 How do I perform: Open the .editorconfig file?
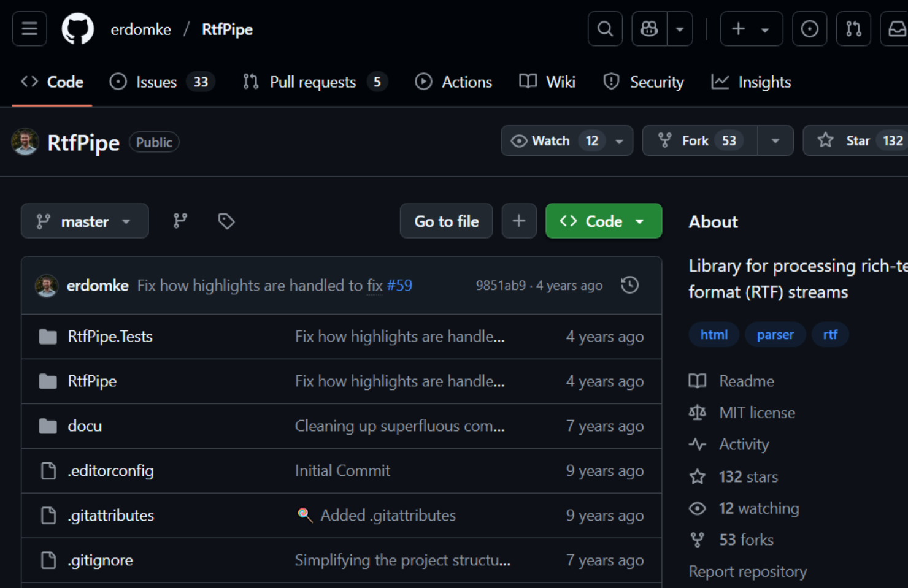(x=110, y=470)
